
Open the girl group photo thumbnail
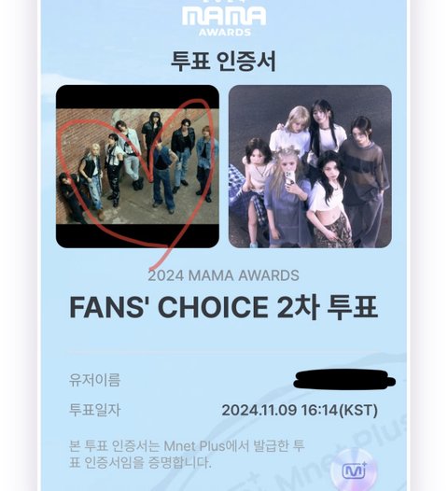coord(310,166)
